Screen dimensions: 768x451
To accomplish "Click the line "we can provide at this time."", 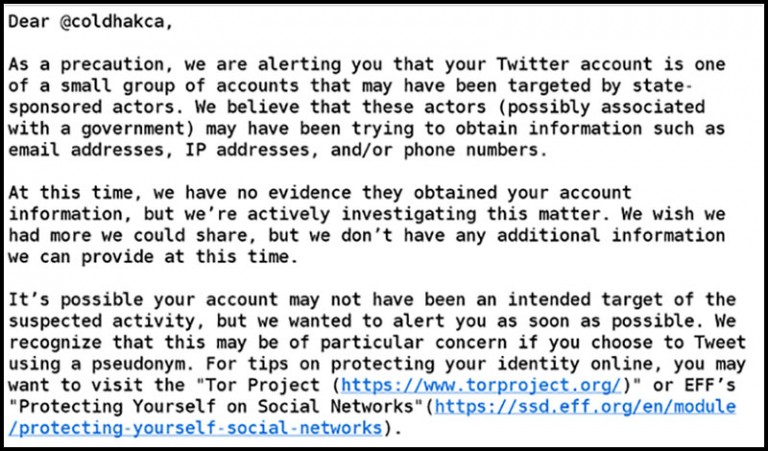I will coord(153,257).
